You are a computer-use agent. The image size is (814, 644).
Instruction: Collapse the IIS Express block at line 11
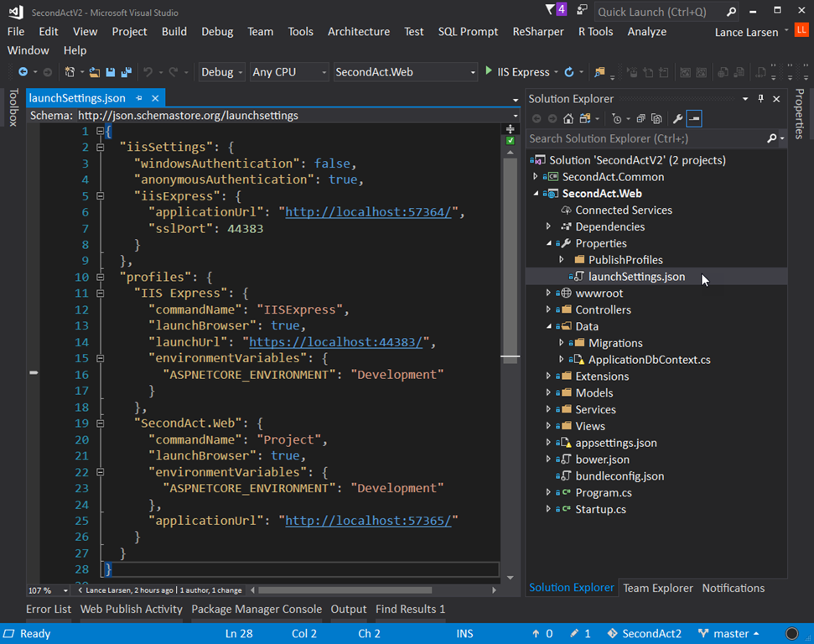(x=101, y=293)
